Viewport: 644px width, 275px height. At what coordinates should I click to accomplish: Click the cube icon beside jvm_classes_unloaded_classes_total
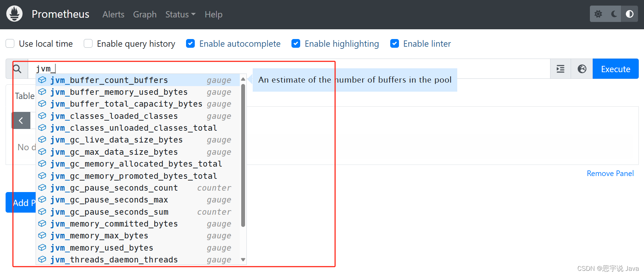tap(42, 128)
